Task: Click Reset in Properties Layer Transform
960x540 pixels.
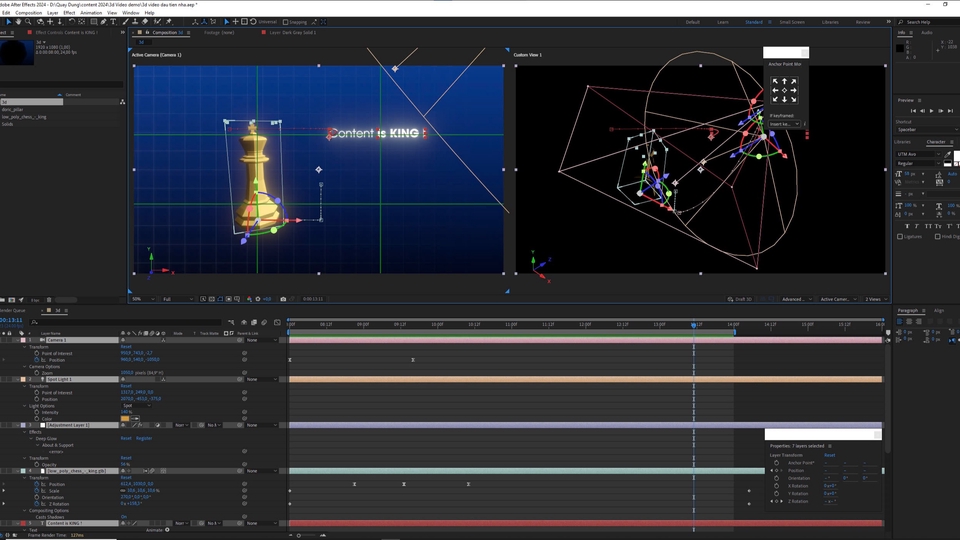Action: (x=830, y=455)
